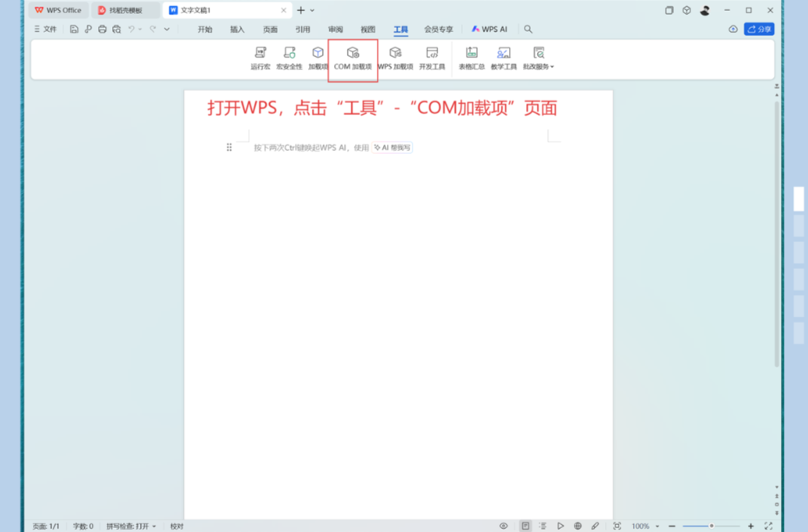Open zoom 100% dropdown arrow
808x532 pixels.
tap(657, 527)
